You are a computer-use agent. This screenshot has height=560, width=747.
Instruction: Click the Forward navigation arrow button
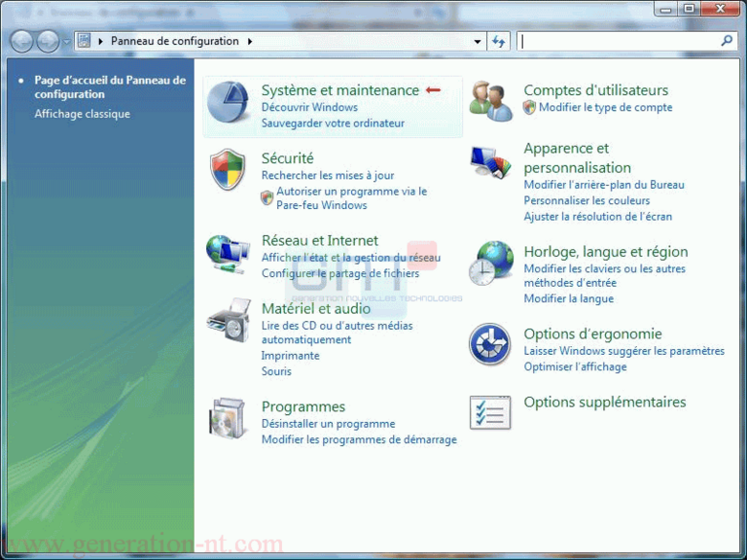click(x=48, y=42)
